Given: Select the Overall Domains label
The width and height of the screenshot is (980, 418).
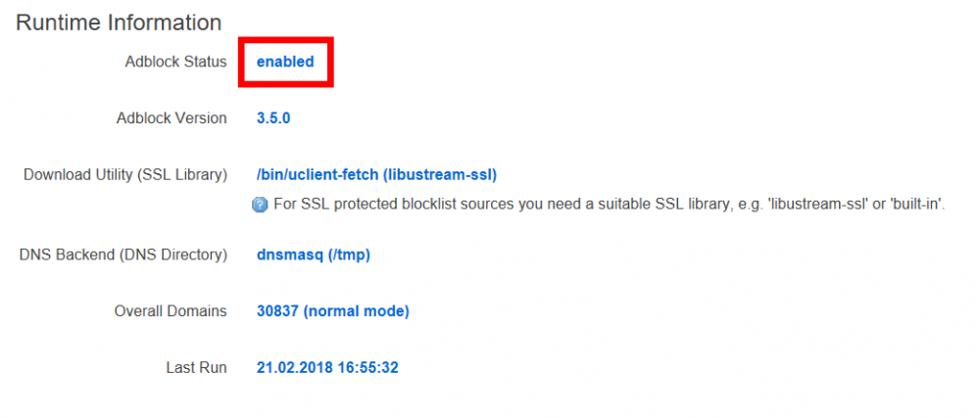Looking at the screenshot, I should point(171,311).
